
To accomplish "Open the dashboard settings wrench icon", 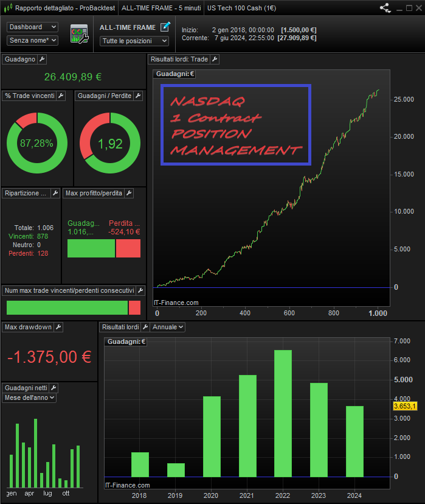I will click(79, 33).
